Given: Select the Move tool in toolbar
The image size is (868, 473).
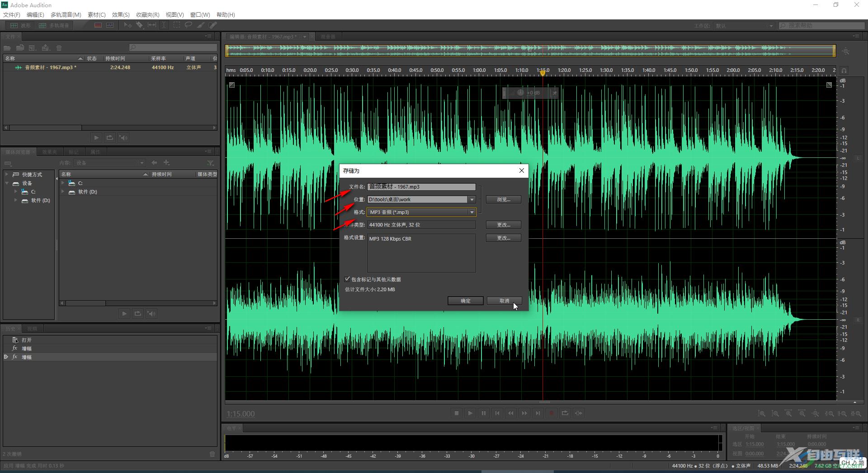Looking at the screenshot, I should (x=128, y=25).
